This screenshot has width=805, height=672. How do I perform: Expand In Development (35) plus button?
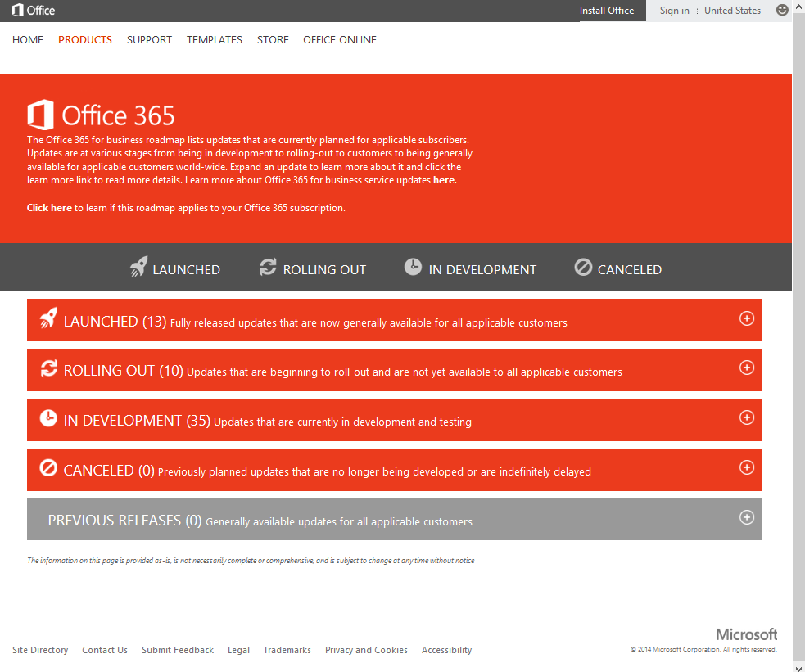[747, 417]
